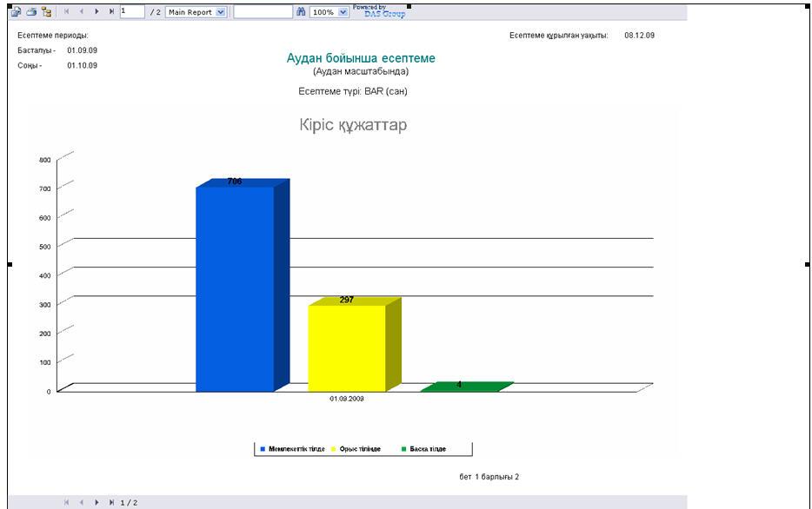This screenshot has height=509, width=812.
Task: Click the legend label Мемлекеттік тілде
Action: (x=296, y=449)
